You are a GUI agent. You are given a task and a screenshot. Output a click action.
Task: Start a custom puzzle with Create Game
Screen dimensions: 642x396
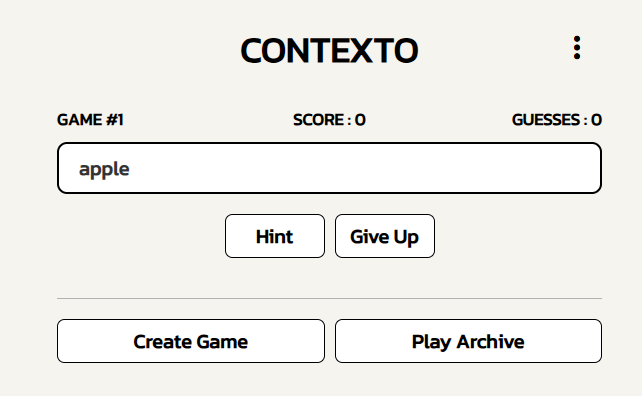point(191,341)
